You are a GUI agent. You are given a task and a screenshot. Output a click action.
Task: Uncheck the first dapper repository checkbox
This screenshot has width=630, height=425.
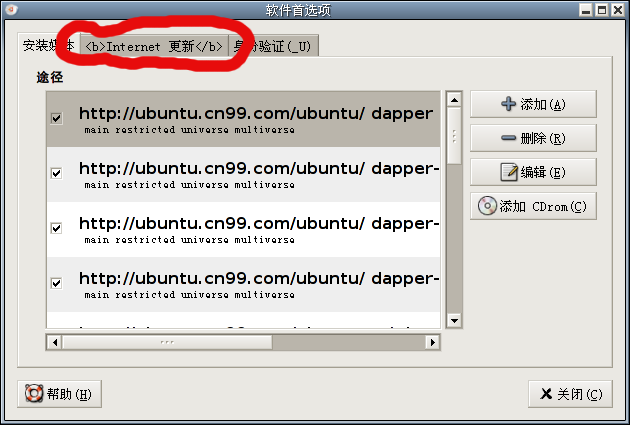point(56,119)
